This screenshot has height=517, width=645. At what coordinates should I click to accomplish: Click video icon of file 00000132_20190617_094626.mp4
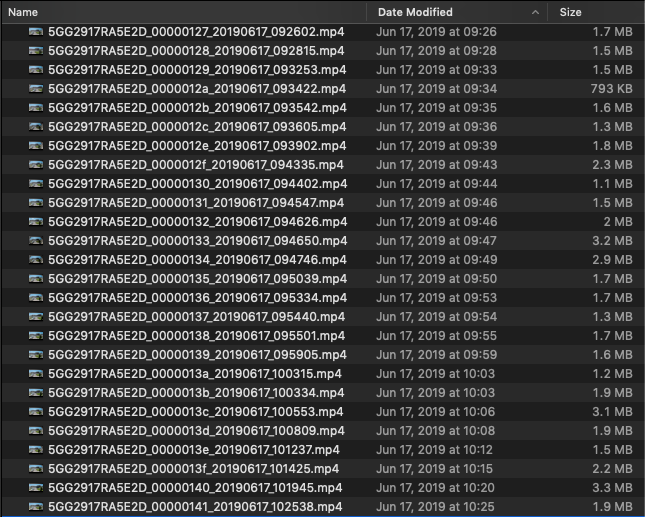[36, 222]
